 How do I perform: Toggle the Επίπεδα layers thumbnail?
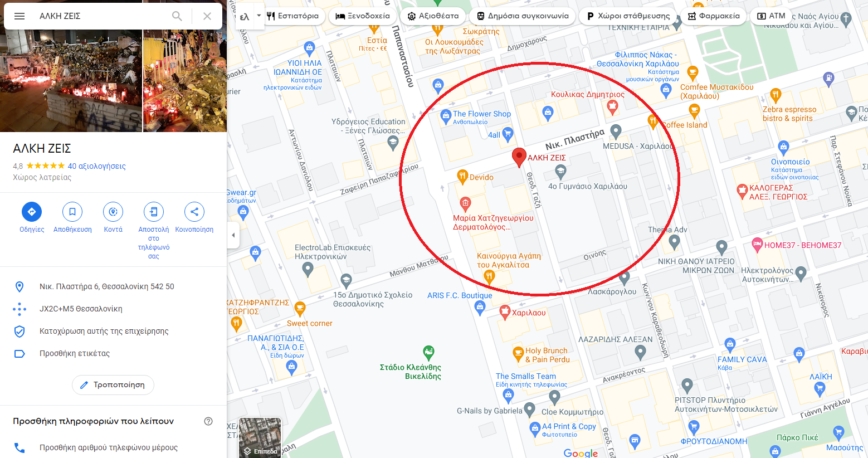pos(260,437)
